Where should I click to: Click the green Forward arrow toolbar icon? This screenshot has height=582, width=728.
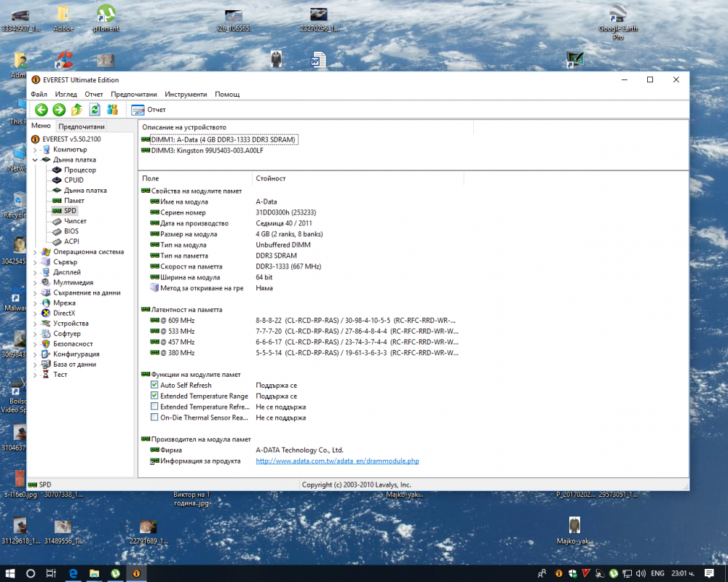[59, 110]
